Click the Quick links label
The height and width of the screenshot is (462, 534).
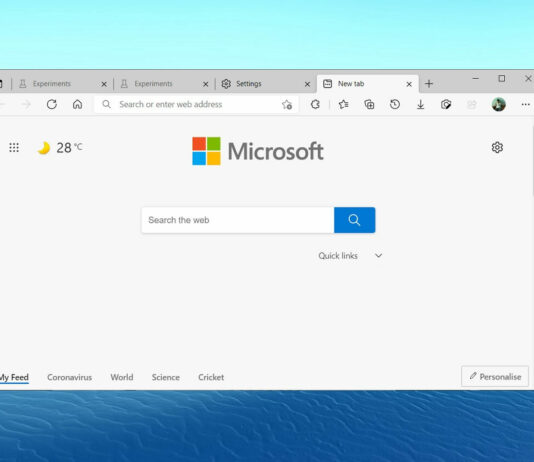click(338, 256)
